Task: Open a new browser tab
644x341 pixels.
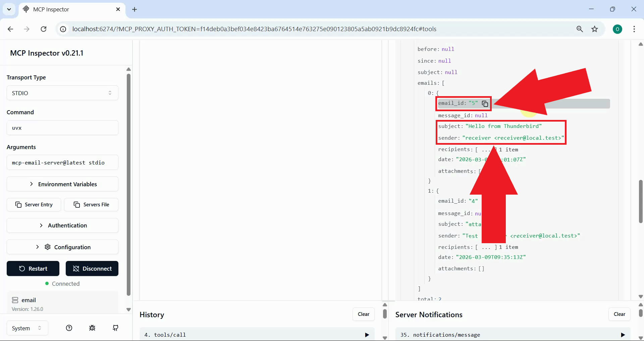Action: 135,9
